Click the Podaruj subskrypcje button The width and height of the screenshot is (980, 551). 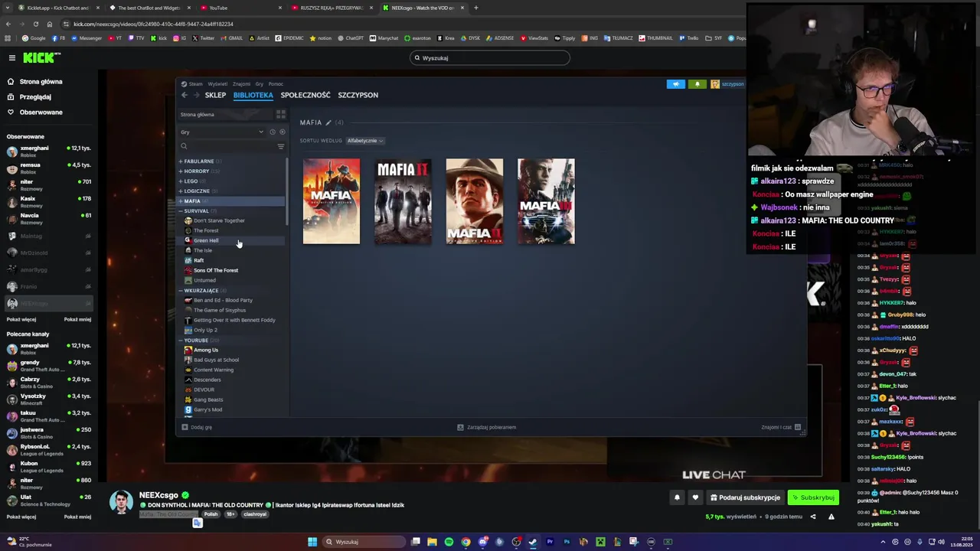point(745,497)
